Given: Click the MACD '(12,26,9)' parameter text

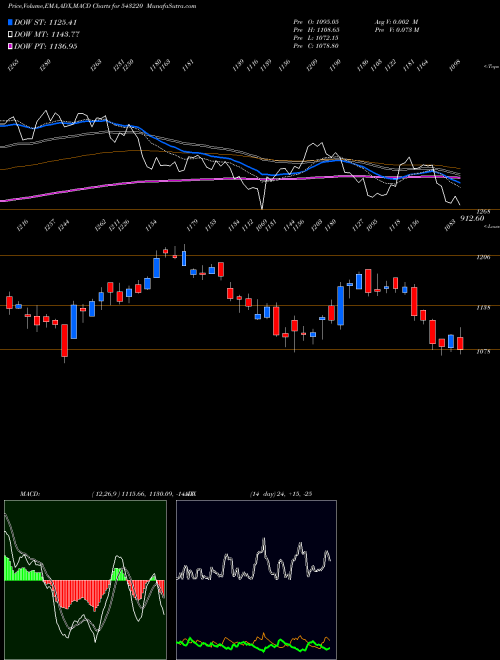Looking at the screenshot, I should point(106,494).
